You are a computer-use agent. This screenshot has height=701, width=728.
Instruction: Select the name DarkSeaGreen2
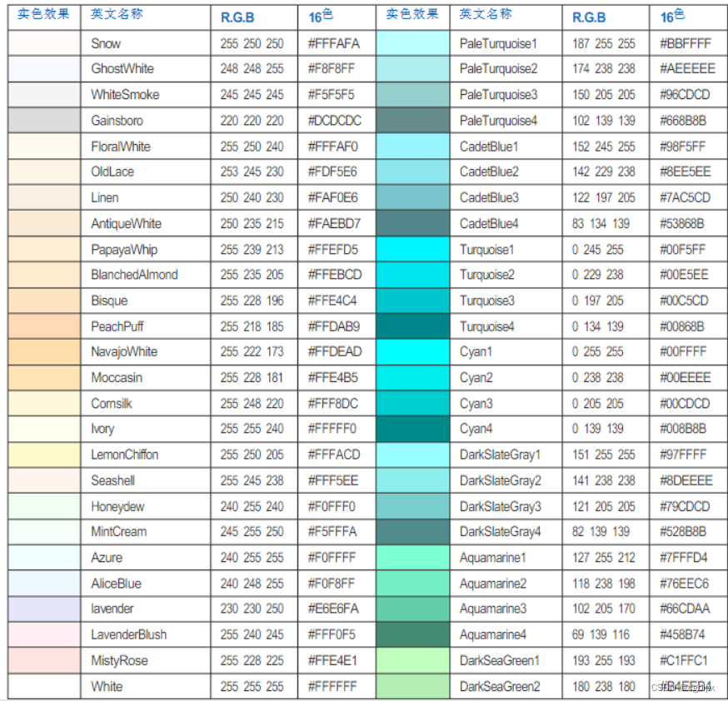[500, 687]
